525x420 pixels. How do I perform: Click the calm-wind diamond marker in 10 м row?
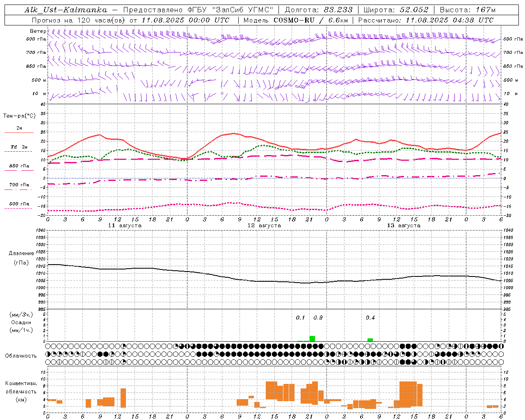tap(222, 94)
